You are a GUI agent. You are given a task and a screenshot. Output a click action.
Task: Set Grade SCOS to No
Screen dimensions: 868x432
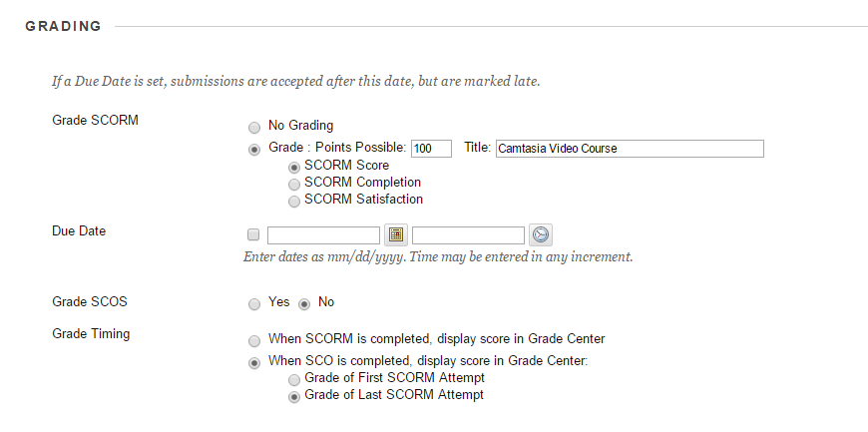(x=304, y=302)
